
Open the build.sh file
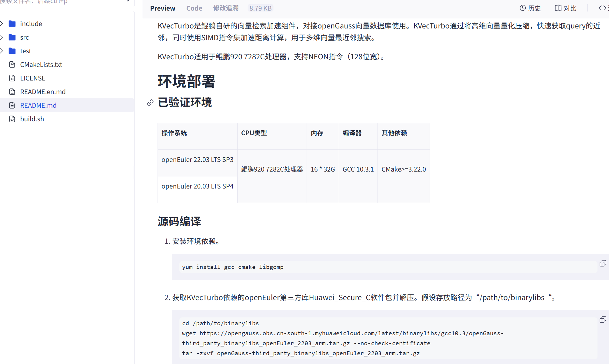pos(32,119)
